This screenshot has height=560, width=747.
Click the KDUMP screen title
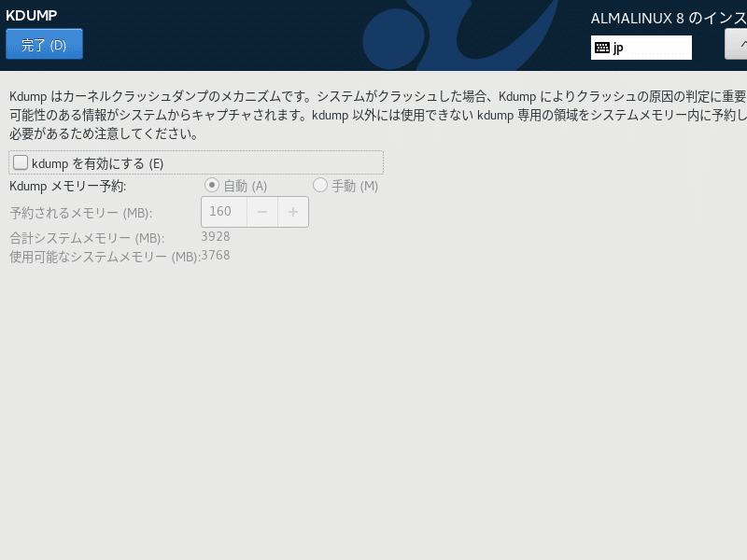coord(32,15)
